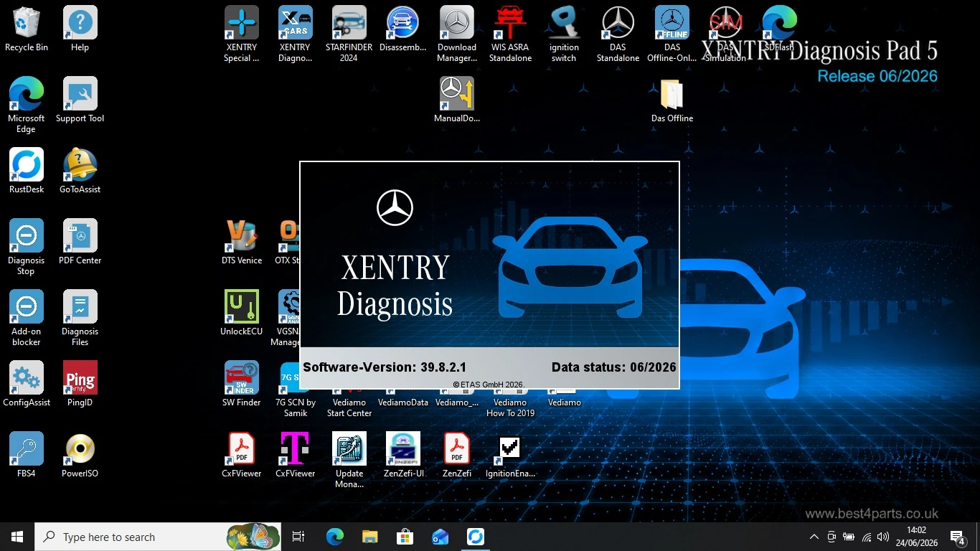Launch DTS Venice from the desktop
Viewport: 980px width, 551px height.
click(242, 242)
